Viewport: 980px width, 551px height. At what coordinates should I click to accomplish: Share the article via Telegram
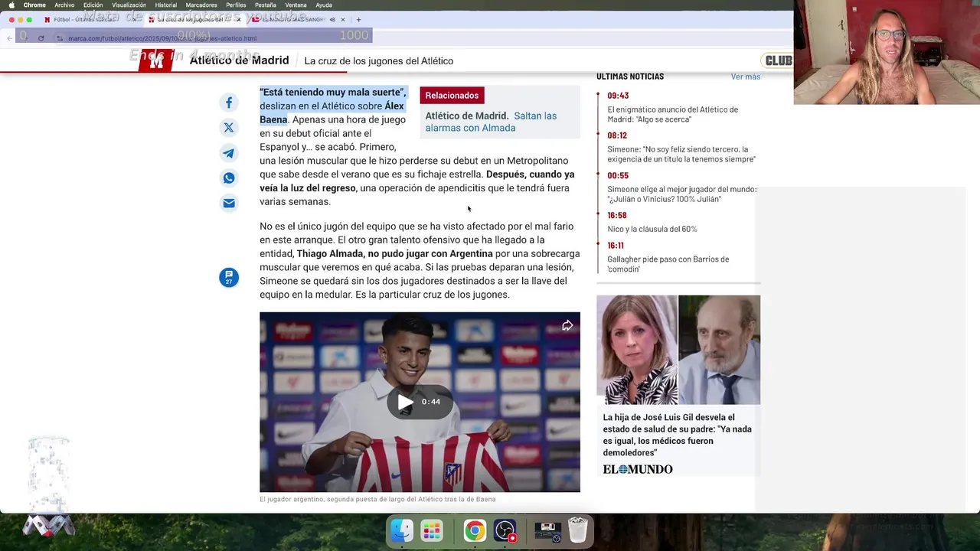click(x=229, y=153)
